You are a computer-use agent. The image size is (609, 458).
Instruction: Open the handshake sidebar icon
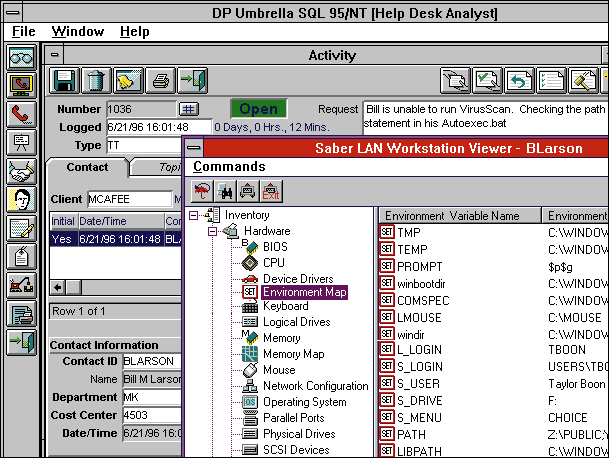(22, 171)
